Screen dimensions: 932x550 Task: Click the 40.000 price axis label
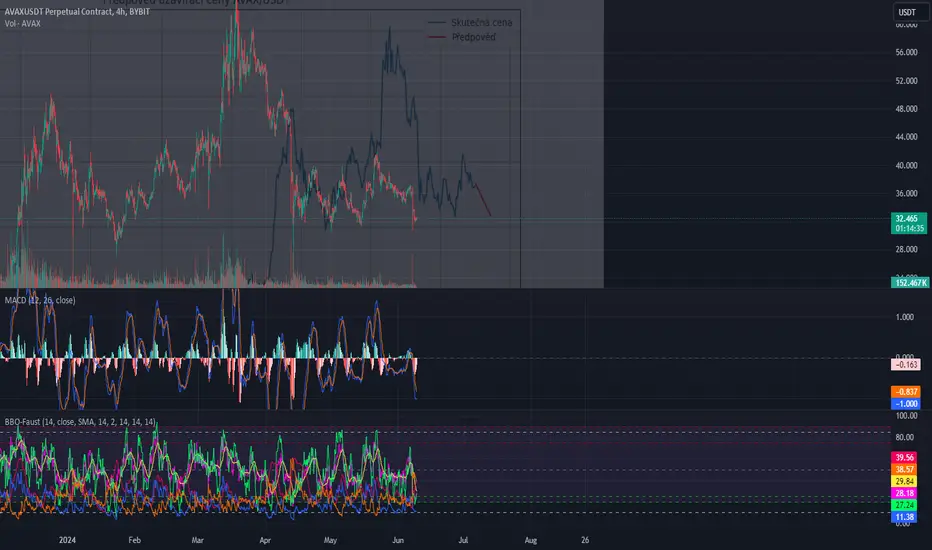[x=906, y=166]
